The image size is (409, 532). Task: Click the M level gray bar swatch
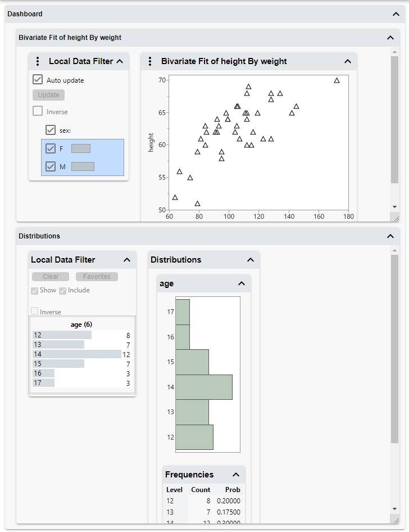pyautogui.click(x=83, y=166)
